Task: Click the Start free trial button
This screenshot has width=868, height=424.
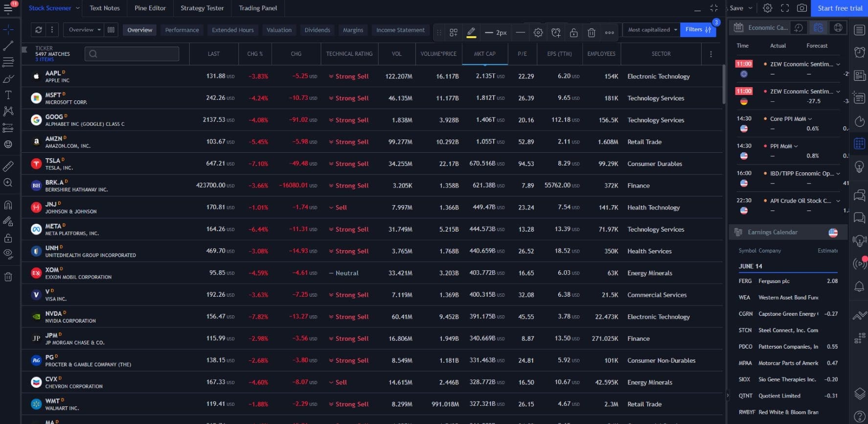Action: coord(840,8)
